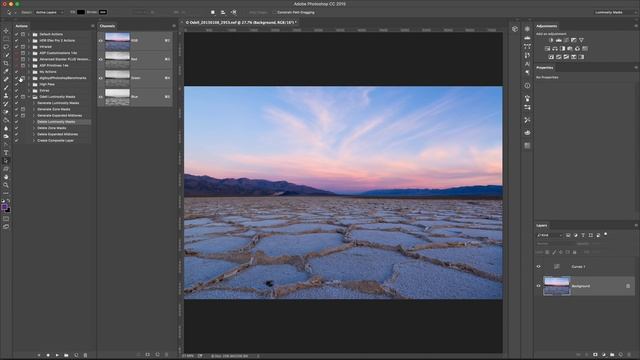The height and width of the screenshot is (360, 640).
Task: Add a Curves adjustment from Adjustments panel
Action: point(566,40)
